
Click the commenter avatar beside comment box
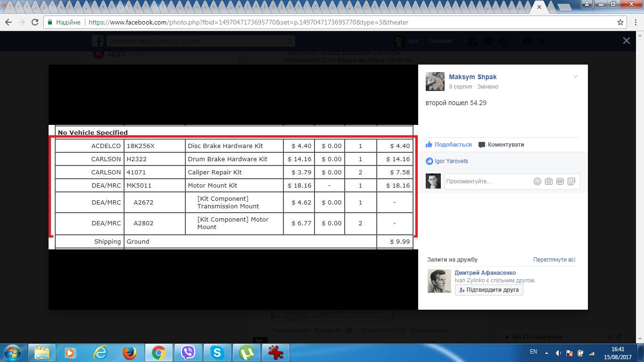coord(433,181)
